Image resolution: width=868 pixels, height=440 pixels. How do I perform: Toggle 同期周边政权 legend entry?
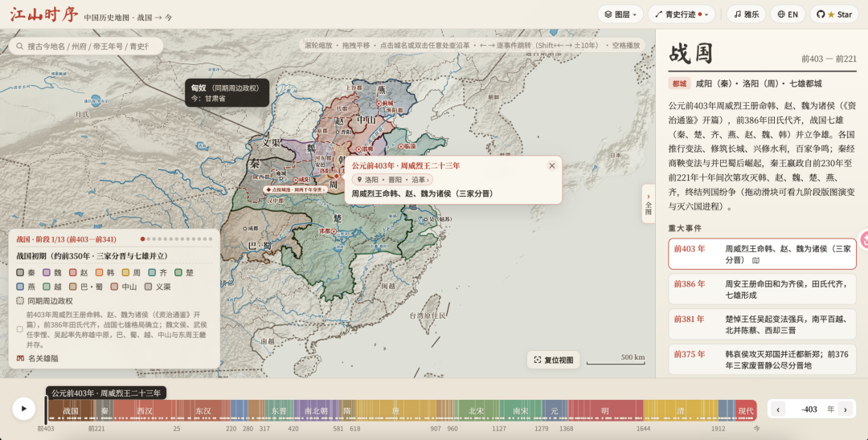(45, 301)
